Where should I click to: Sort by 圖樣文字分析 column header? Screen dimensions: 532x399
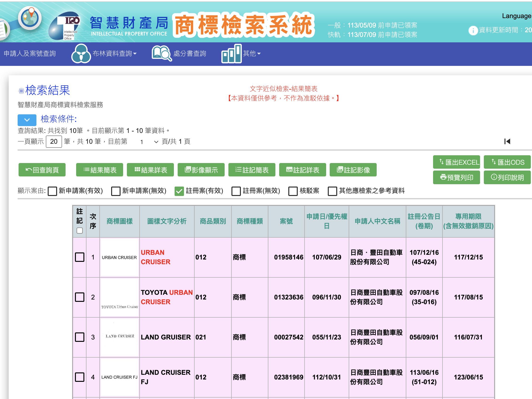tap(167, 221)
